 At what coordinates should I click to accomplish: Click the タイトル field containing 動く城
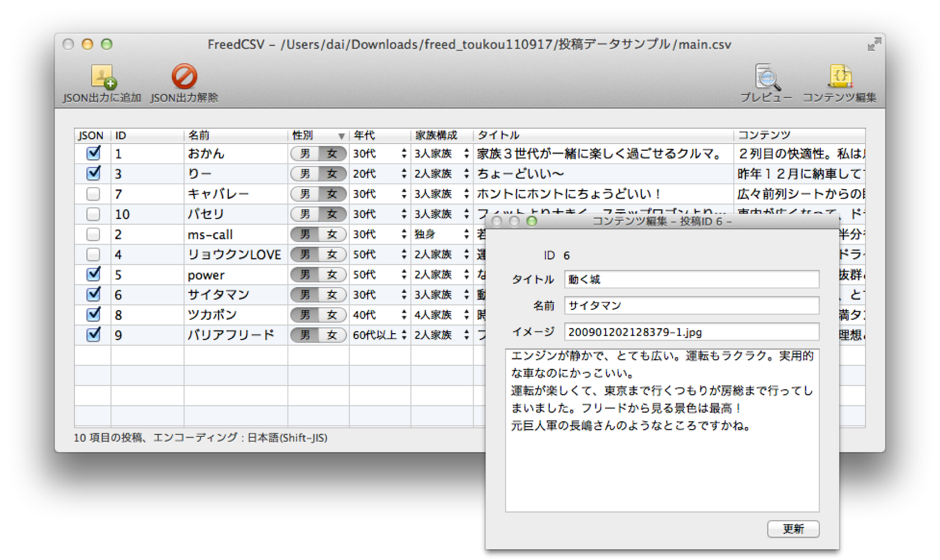[x=691, y=280]
